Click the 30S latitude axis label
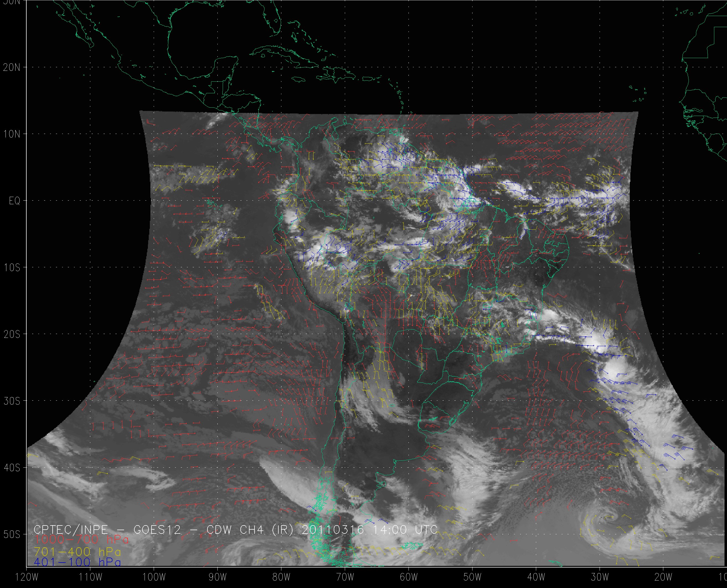This screenshot has height=588, width=727. pyautogui.click(x=12, y=401)
